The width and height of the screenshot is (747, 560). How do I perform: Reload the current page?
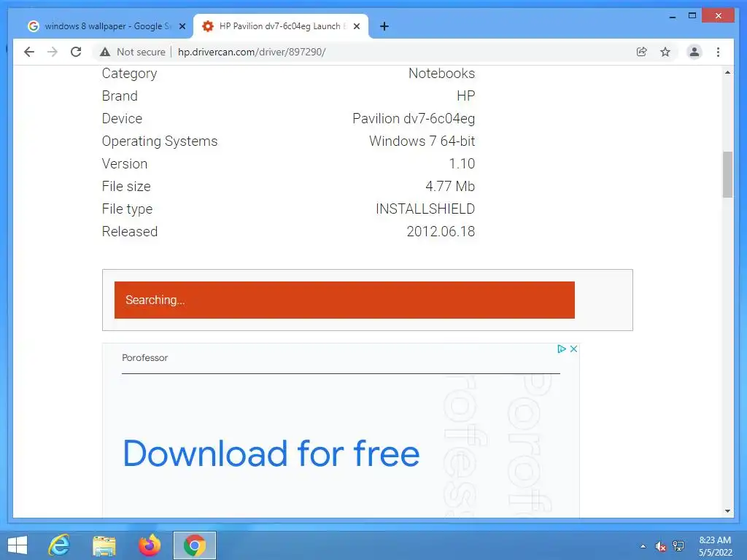click(x=76, y=52)
